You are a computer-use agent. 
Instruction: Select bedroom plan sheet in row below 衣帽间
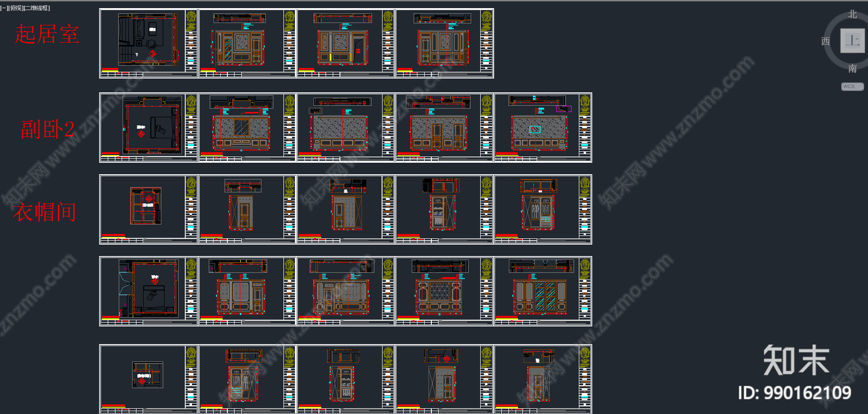click(149, 291)
